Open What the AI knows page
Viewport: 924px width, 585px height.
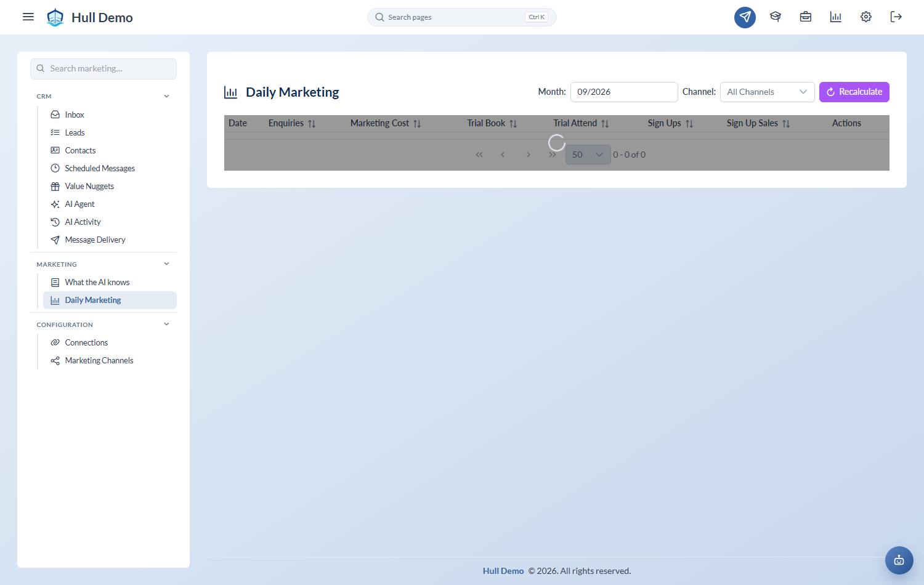110,282
